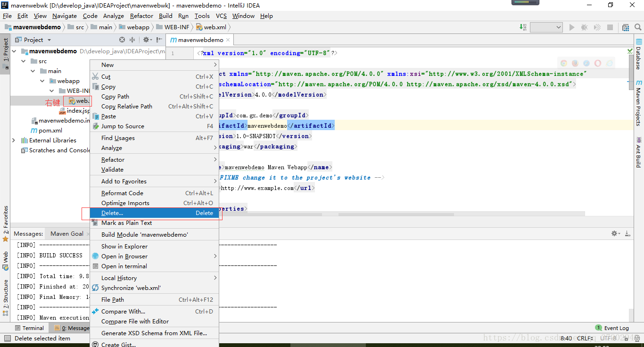Viewport: 644px width, 347px height.
Task: Collapse the src folder arrow
Action: (23, 61)
